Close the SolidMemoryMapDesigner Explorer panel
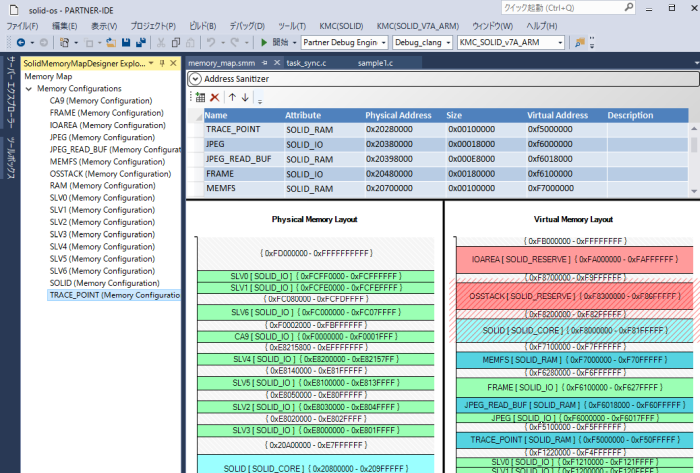The height and width of the screenshot is (473, 700). pyautogui.click(x=173, y=63)
